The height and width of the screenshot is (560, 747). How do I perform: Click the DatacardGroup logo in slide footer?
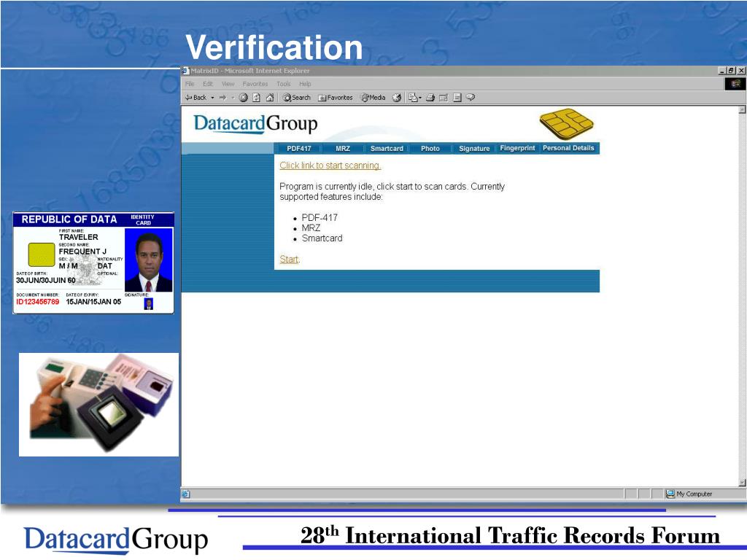pos(116,539)
